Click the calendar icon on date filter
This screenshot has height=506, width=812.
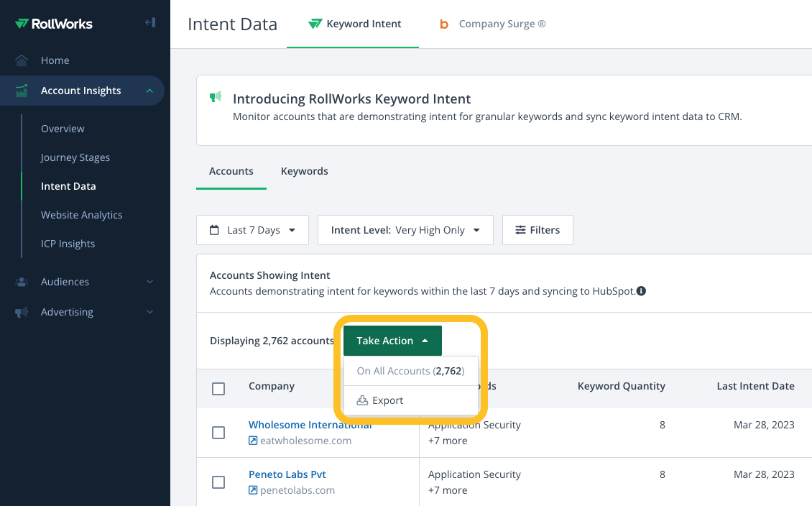214,230
